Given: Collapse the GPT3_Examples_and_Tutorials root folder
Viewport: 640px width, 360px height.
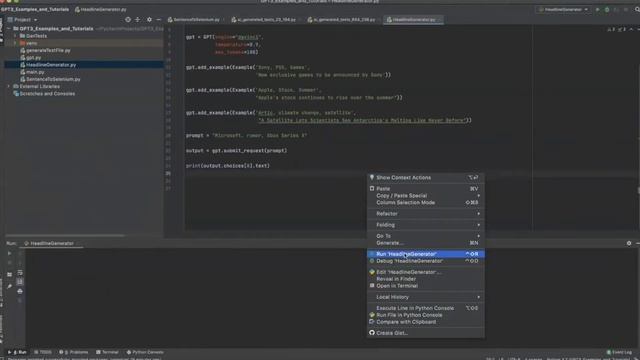Looking at the screenshot, I should [9, 29].
